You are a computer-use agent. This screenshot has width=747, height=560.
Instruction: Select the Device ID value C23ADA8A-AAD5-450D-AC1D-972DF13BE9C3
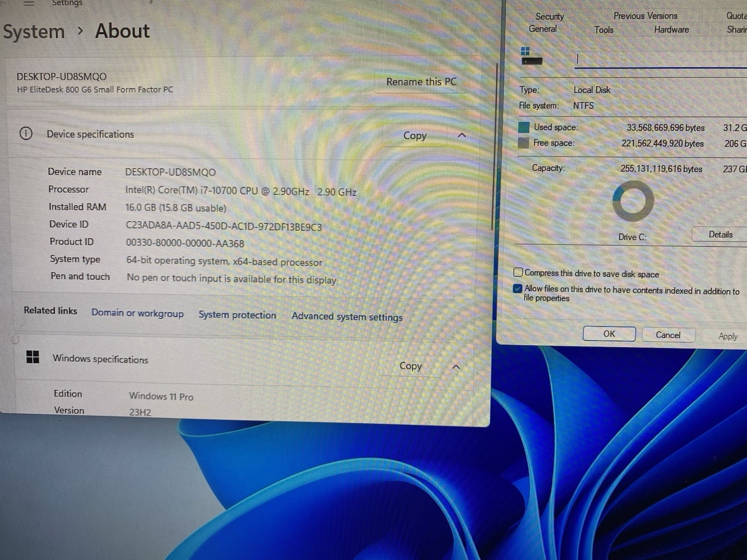[224, 226]
